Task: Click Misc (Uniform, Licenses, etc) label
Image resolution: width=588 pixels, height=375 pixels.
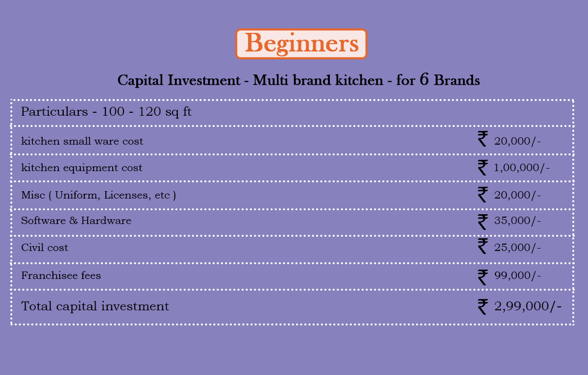Action: [98, 195]
